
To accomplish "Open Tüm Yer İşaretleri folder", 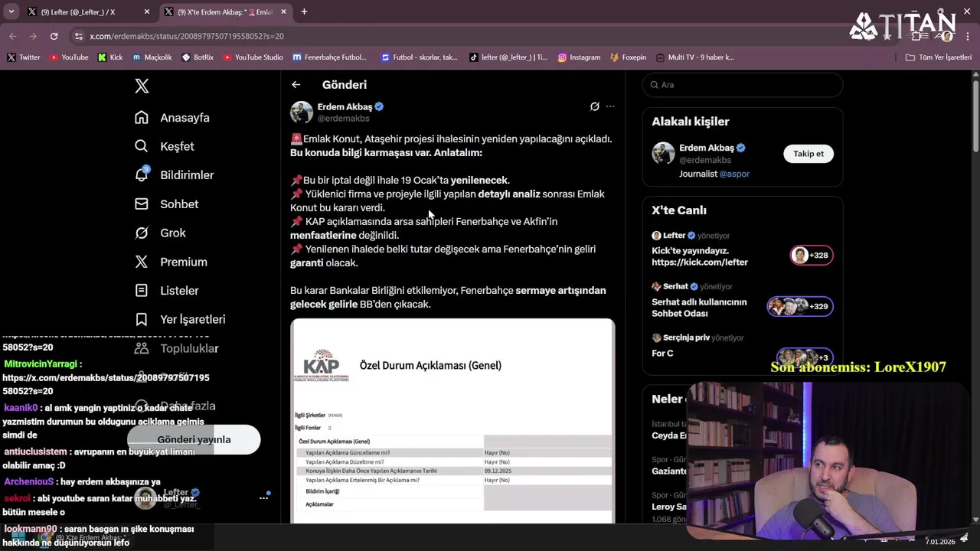I will click(939, 57).
